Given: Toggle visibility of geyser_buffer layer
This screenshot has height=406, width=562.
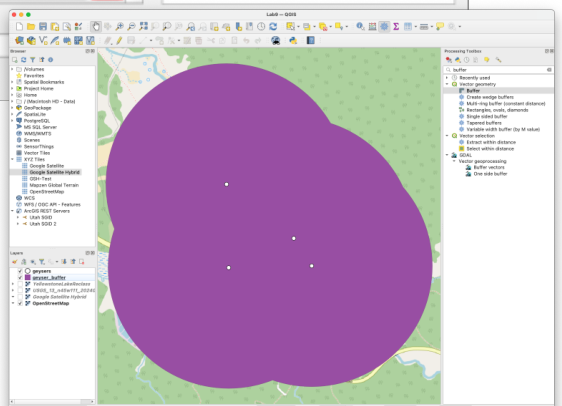Looking at the screenshot, I should tap(20, 277).
